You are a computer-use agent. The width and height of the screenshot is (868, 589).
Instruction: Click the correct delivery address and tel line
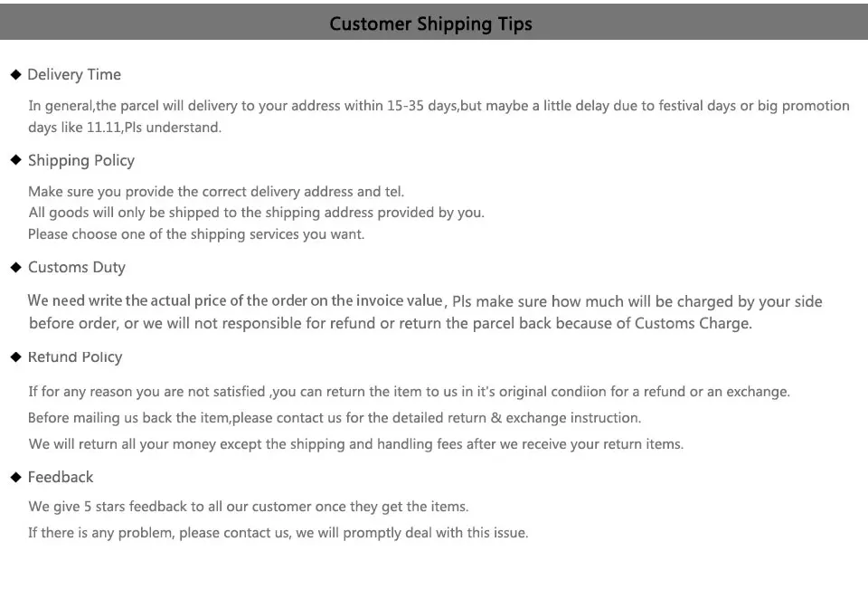pyautogui.click(x=216, y=192)
